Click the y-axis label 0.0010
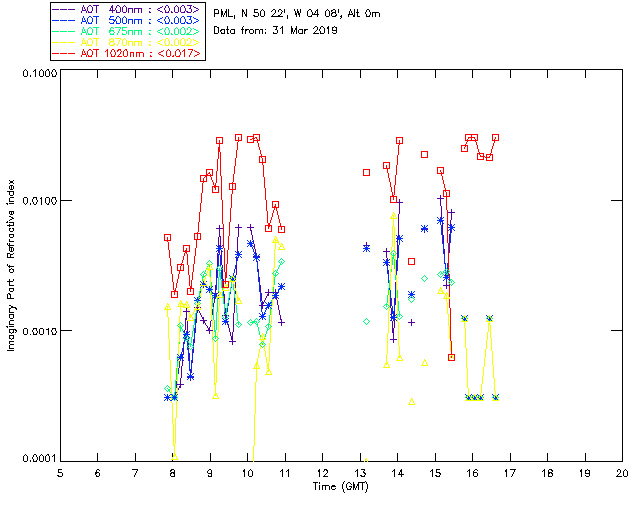 click(x=40, y=330)
